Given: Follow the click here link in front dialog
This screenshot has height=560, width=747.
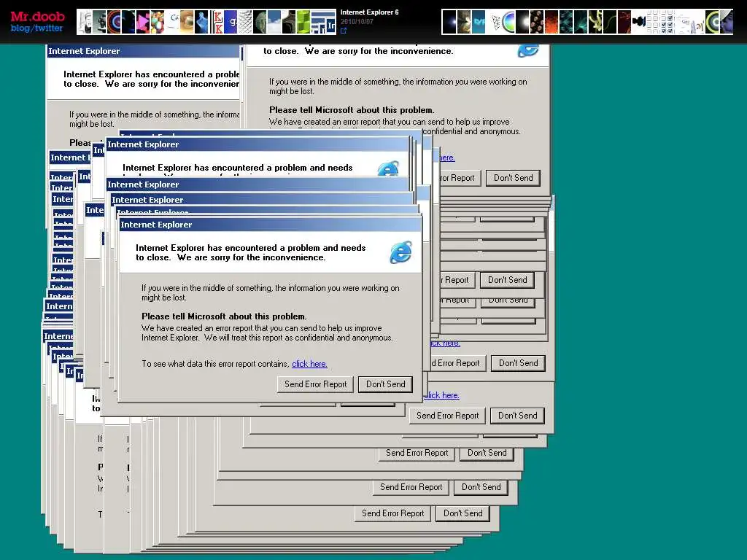Looking at the screenshot, I should [x=309, y=364].
